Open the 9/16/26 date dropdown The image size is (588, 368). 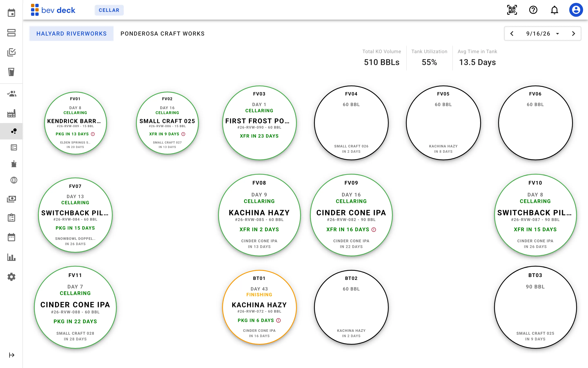pyautogui.click(x=542, y=34)
